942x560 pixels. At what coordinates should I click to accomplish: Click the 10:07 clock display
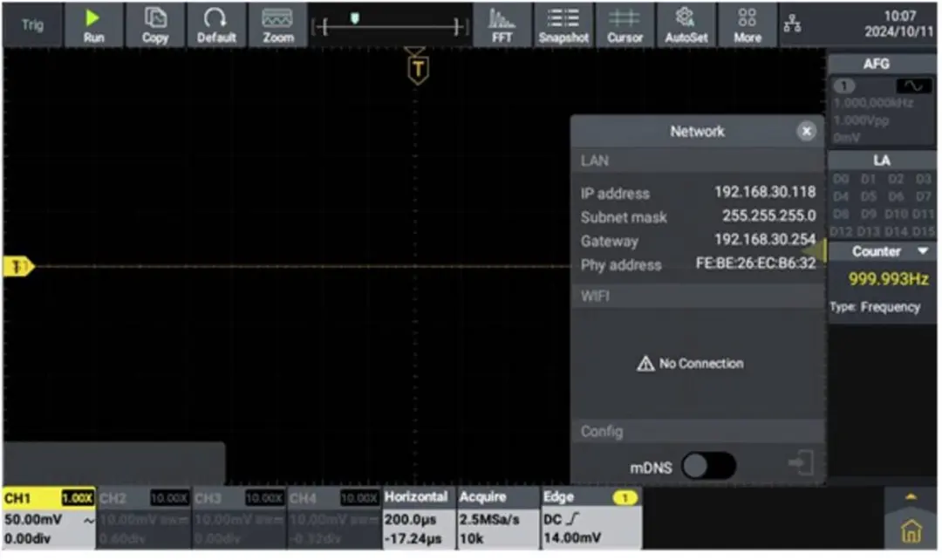coord(899,17)
